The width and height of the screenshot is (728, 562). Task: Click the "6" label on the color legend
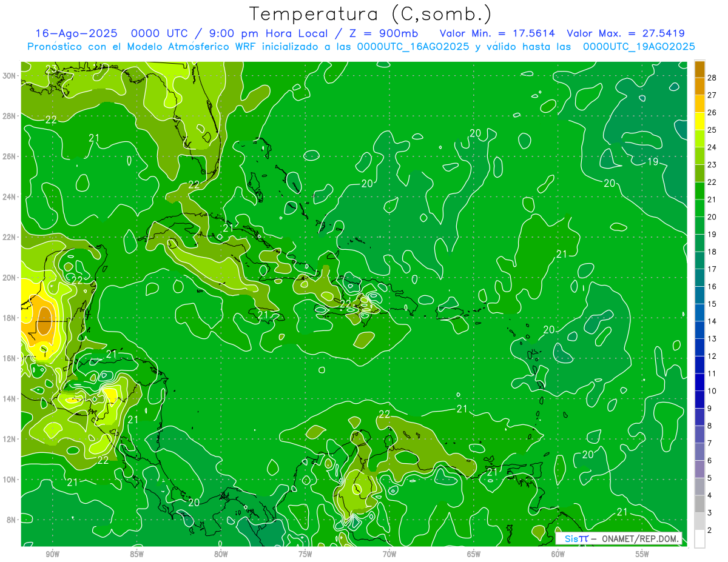click(x=710, y=461)
